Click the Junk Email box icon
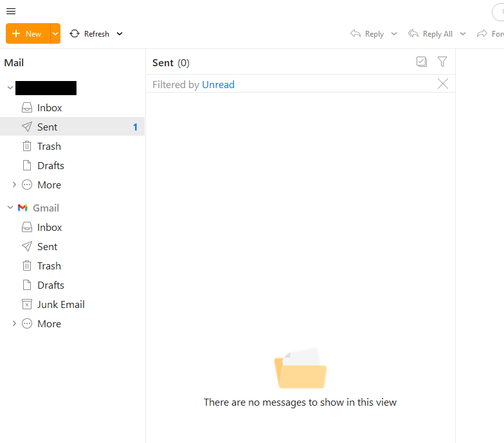The image size is (504, 443). 27,304
